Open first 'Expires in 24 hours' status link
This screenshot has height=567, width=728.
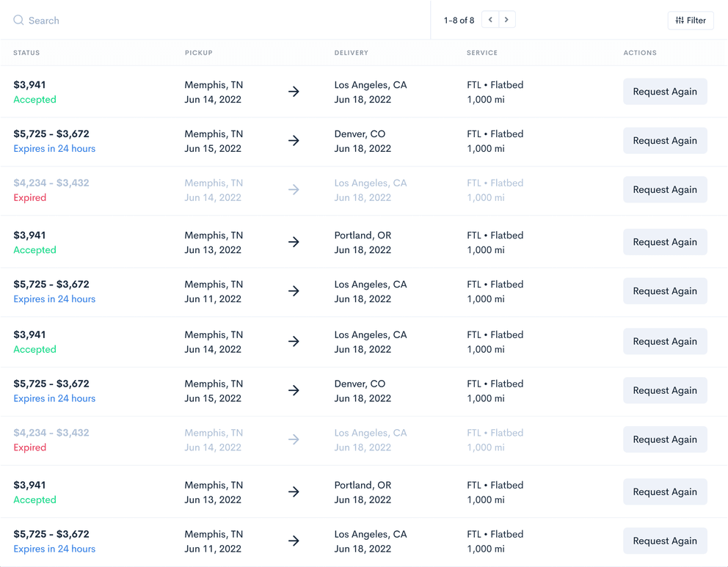[54, 148]
